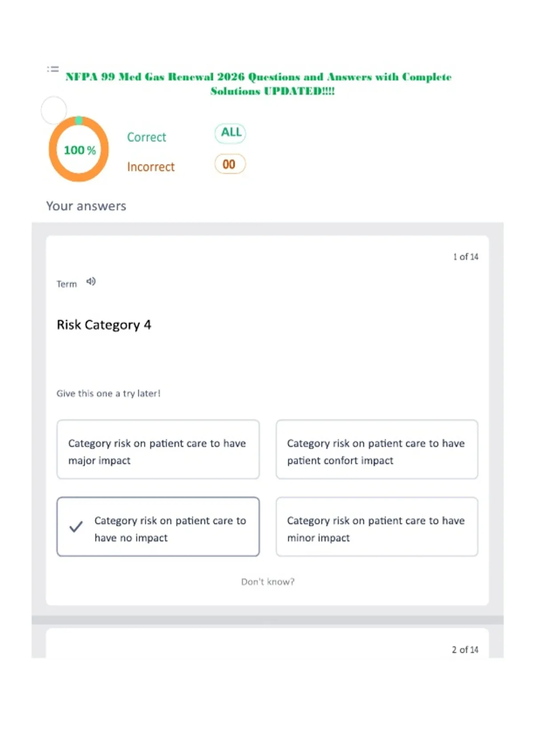Click the '2 of 14' question counter
534x756 pixels.
(x=465, y=650)
